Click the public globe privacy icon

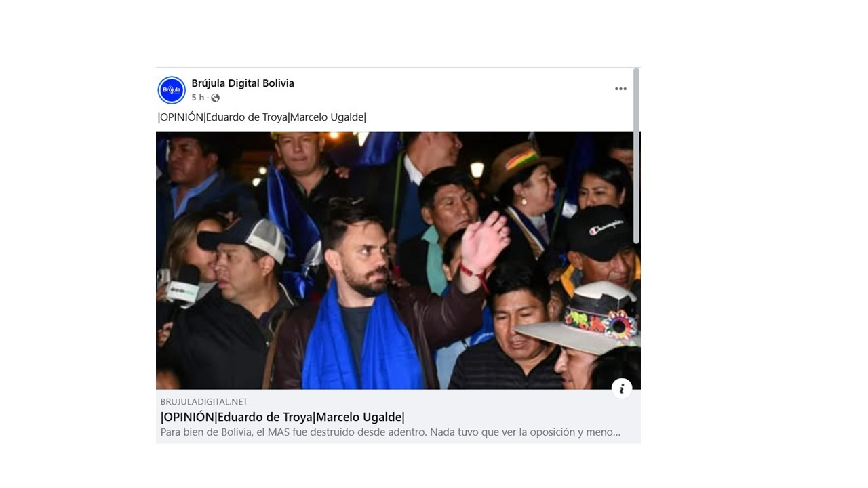pyautogui.click(x=215, y=98)
